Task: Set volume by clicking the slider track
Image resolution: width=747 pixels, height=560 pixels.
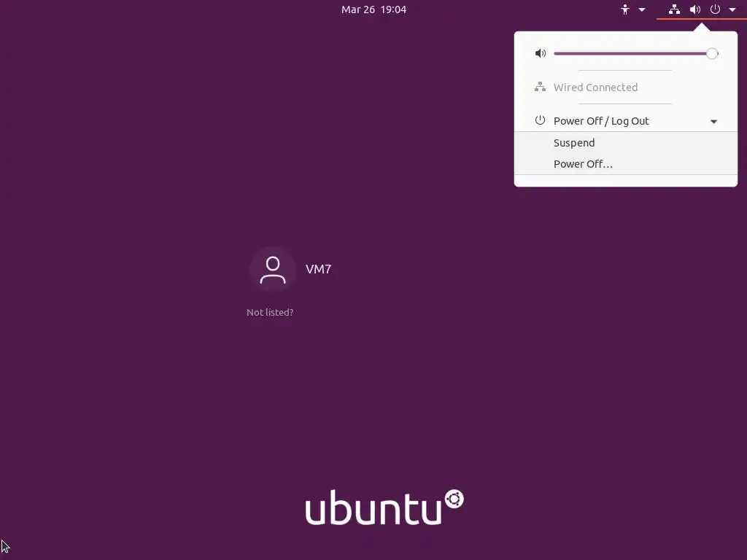Action: click(x=635, y=54)
